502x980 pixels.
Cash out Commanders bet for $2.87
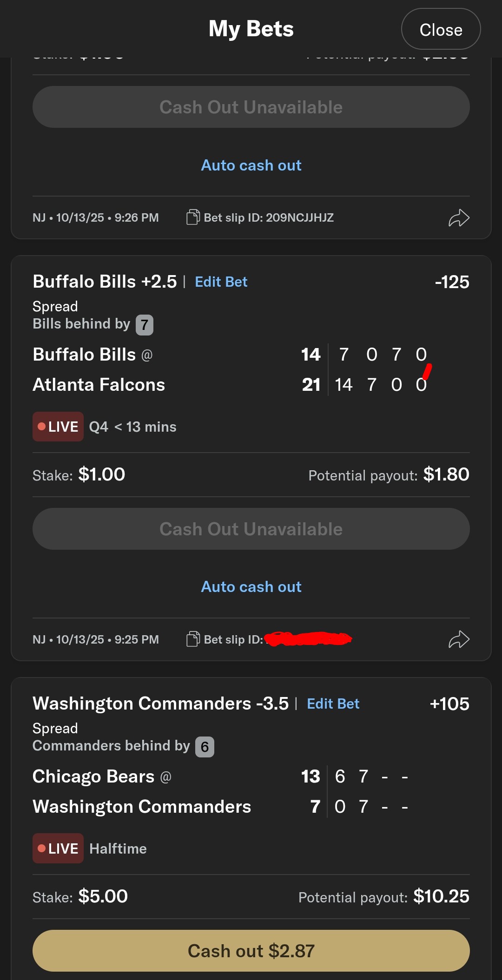(251, 951)
